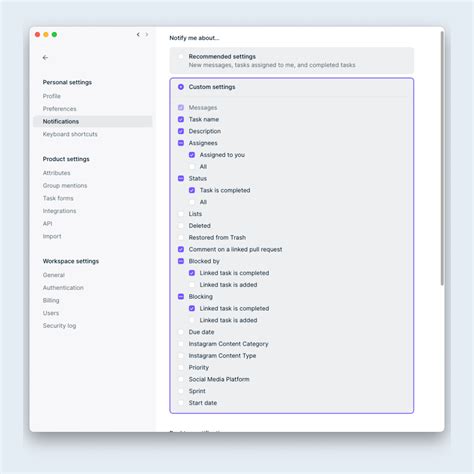The width and height of the screenshot is (474, 474).
Task: Check the Due date checkbox
Action: point(181,332)
